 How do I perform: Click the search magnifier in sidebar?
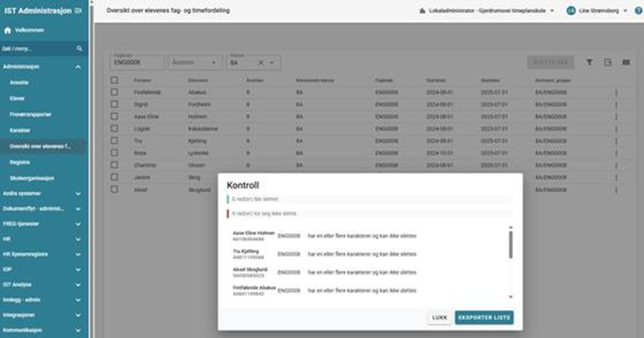click(79, 49)
